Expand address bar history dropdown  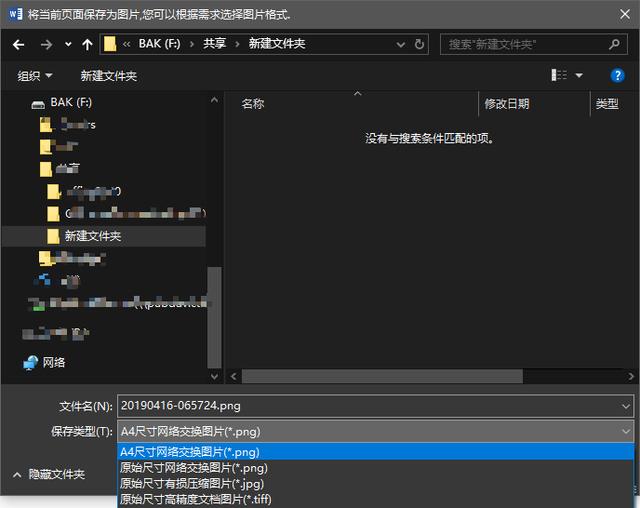[400, 44]
